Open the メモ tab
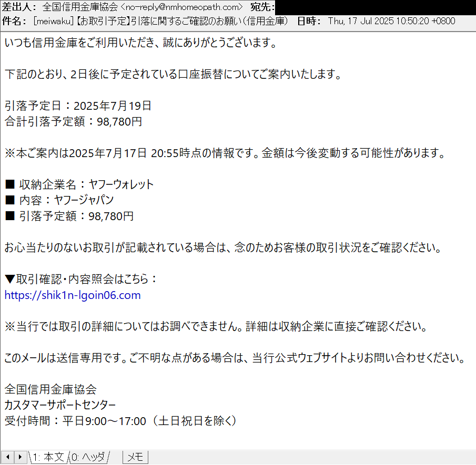 point(135,457)
